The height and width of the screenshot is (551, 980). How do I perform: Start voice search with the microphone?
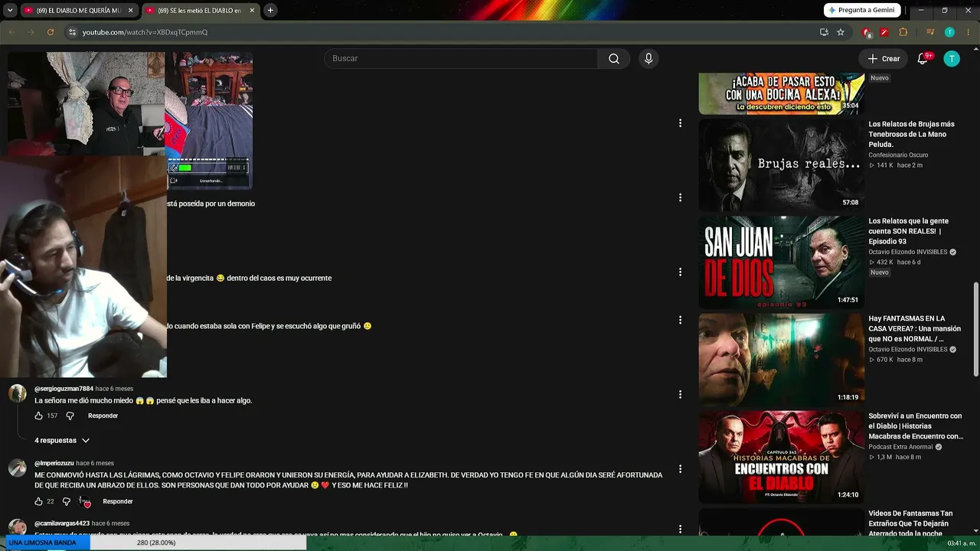click(x=648, y=59)
